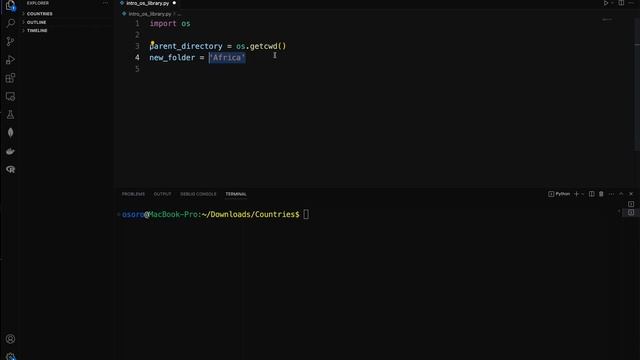Viewport: 640px width, 360px height.
Task: Select the lower highlighted terminal instance
Action: (x=631, y=213)
